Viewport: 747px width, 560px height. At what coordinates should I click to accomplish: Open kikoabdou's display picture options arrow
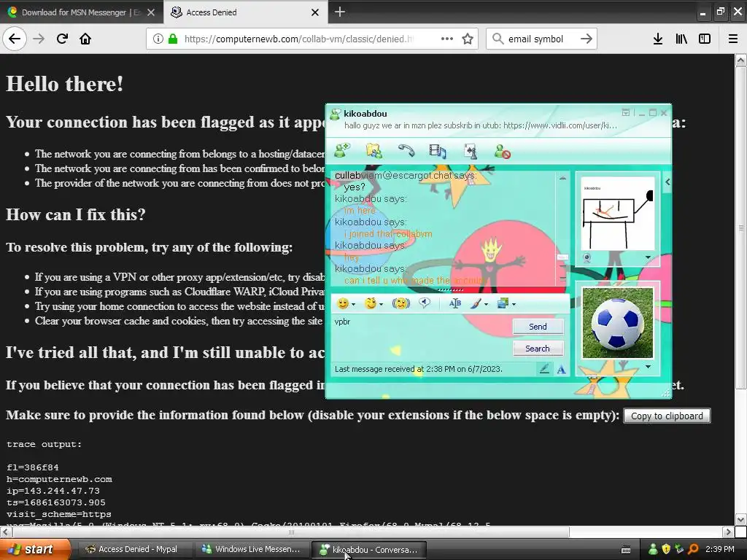click(x=648, y=257)
